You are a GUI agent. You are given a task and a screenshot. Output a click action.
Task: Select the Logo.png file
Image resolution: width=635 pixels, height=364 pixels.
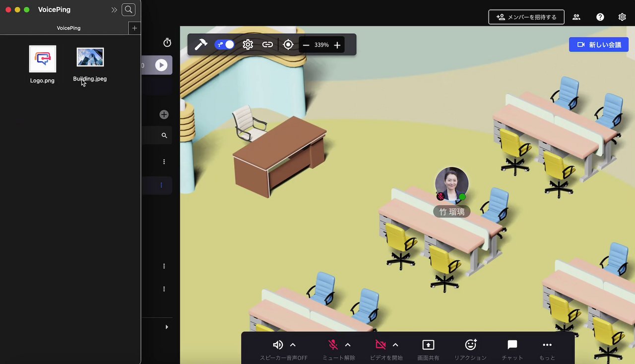[43, 59]
